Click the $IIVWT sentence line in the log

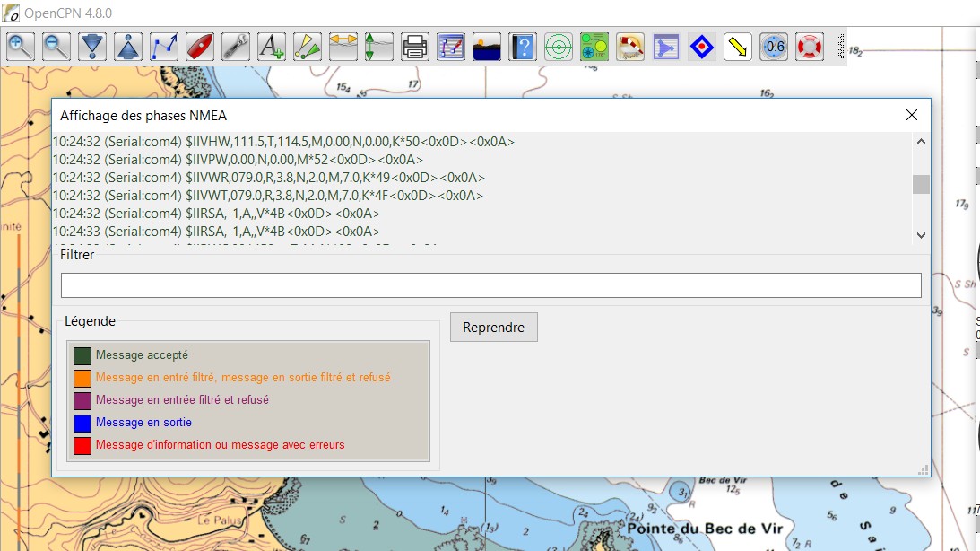(267, 196)
